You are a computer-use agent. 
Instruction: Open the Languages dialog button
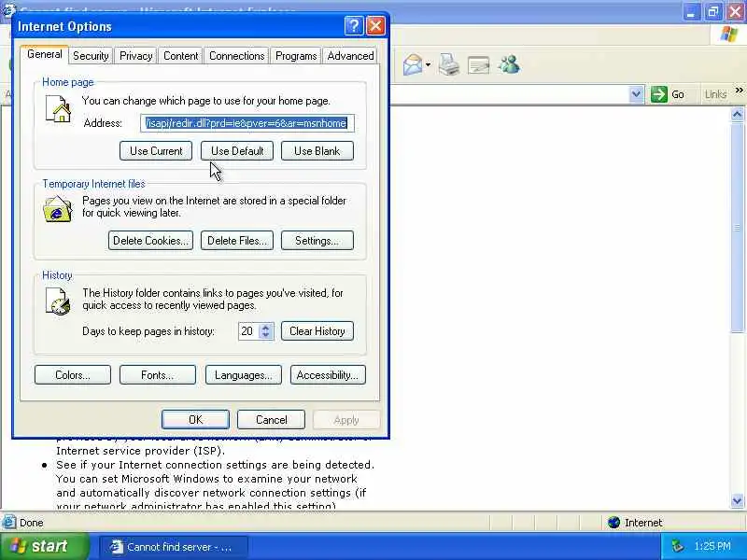tap(244, 375)
